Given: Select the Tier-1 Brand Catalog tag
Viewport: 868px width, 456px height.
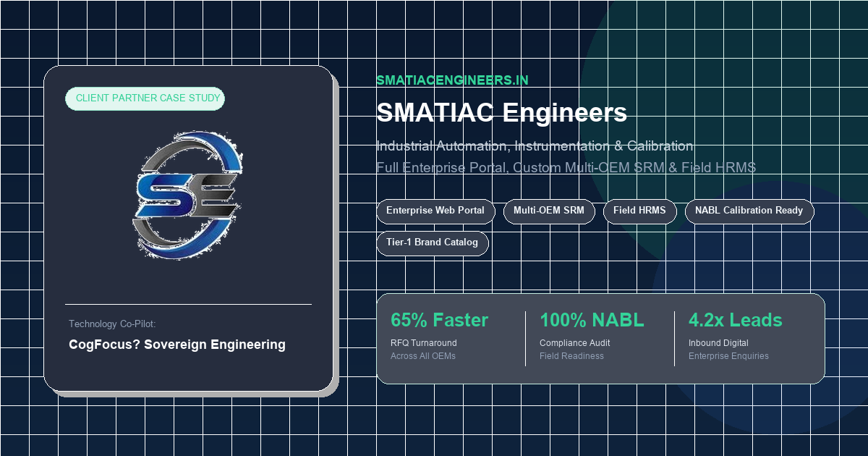Looking at the screenshot, I should click(433, 243).
